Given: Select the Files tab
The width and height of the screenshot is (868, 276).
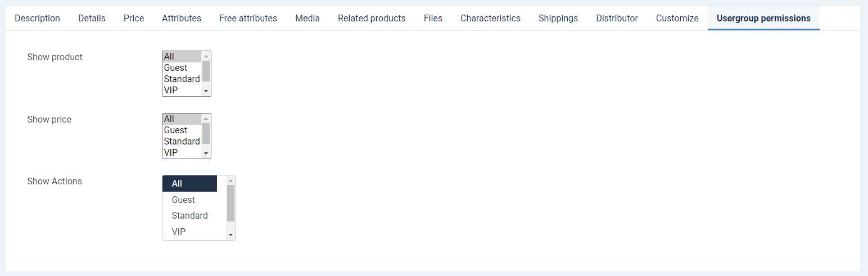Looking at the screenshot, I should pyautogui.click(x=433, y=18).
